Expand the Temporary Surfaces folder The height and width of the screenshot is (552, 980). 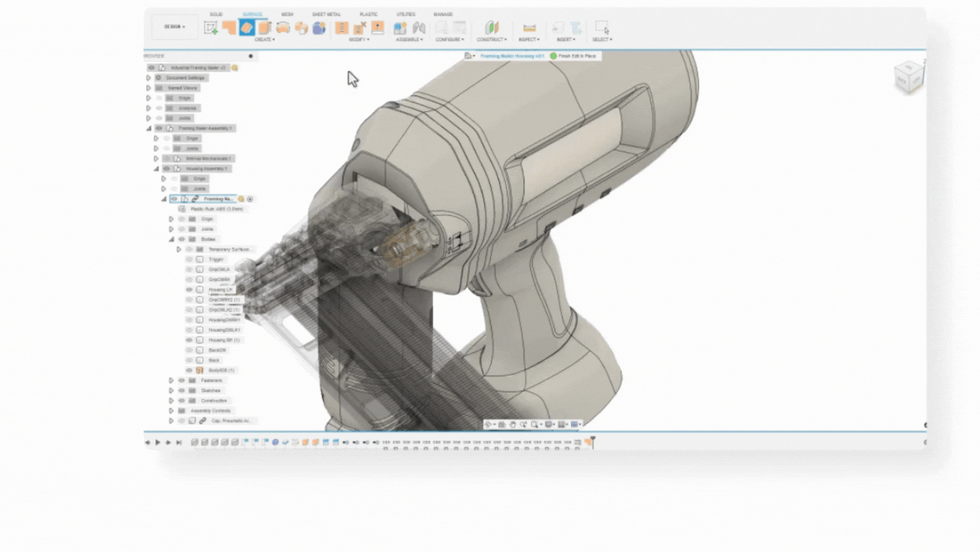179,249
